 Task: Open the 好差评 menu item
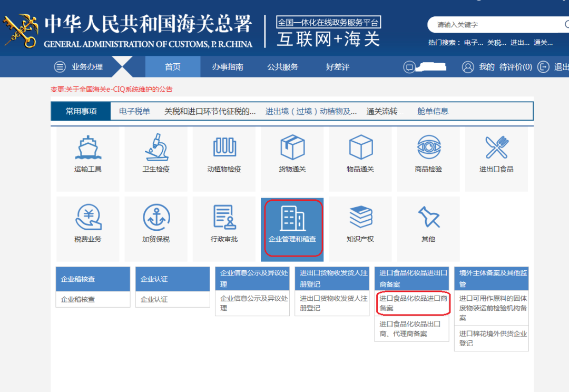(x=338, y=67)
